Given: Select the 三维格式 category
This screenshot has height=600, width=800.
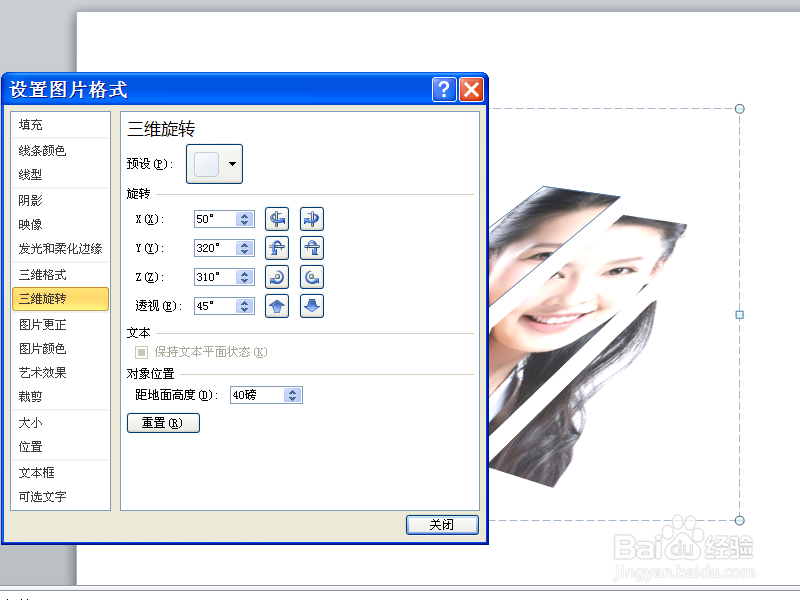Looking at the screenshot, I should click(x=60, y=275).
